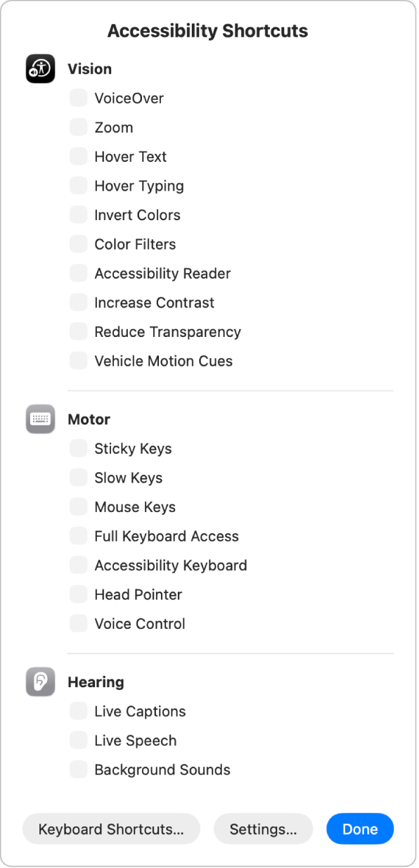Click the Done button
This screenshot has height=868, width=419.
click(359, 829)
